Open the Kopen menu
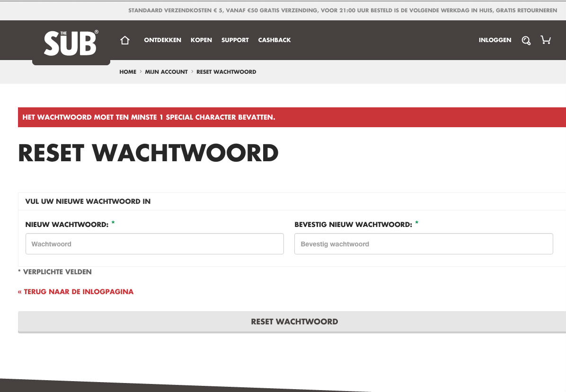 pyautogui.click(x=201, y=40)
